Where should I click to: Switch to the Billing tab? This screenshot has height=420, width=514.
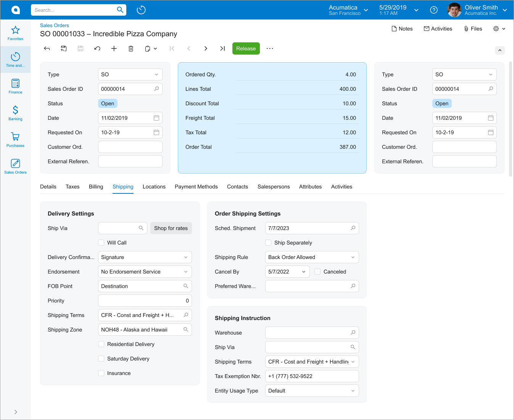(96, 187)
